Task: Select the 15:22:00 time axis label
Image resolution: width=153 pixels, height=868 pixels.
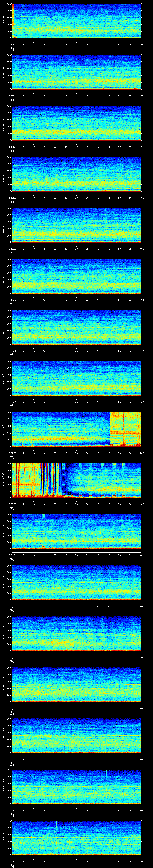Action: pos(12,453)
